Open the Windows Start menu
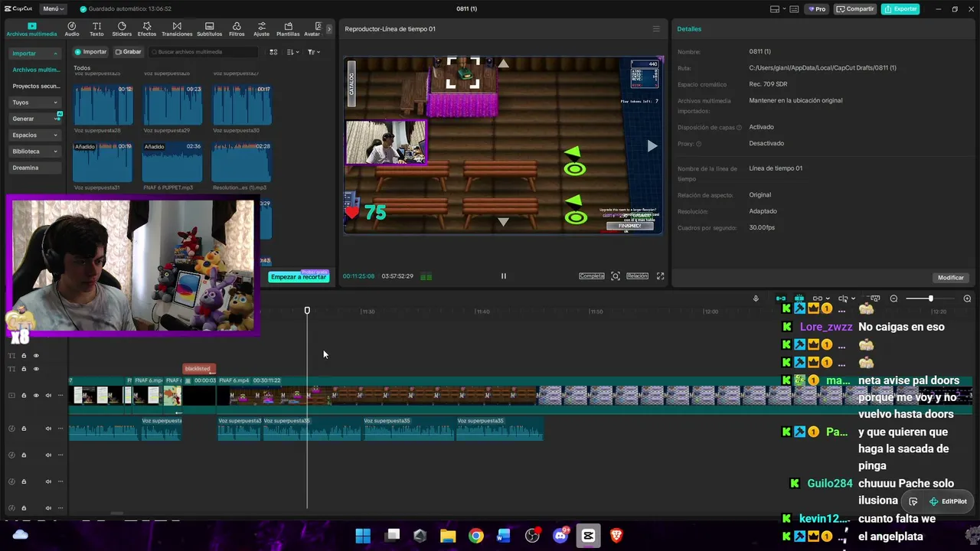The height and width of the screenshot is (551, 980). [363, 536]
